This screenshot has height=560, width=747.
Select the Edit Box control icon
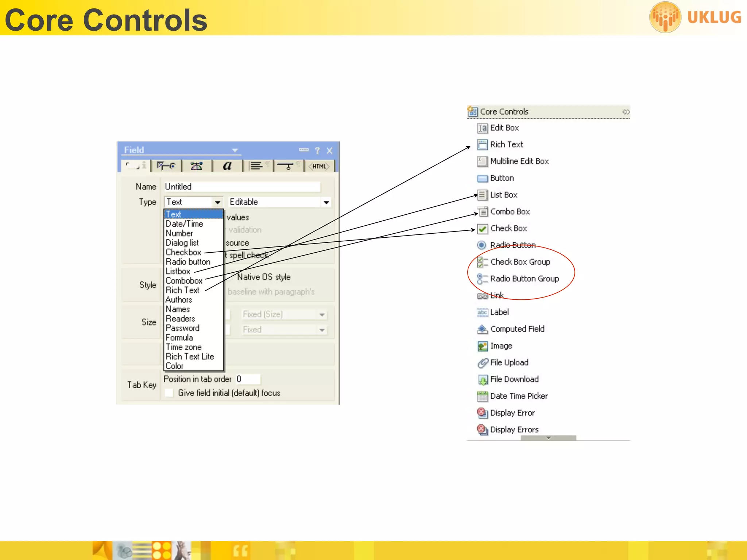coord(482,128)
